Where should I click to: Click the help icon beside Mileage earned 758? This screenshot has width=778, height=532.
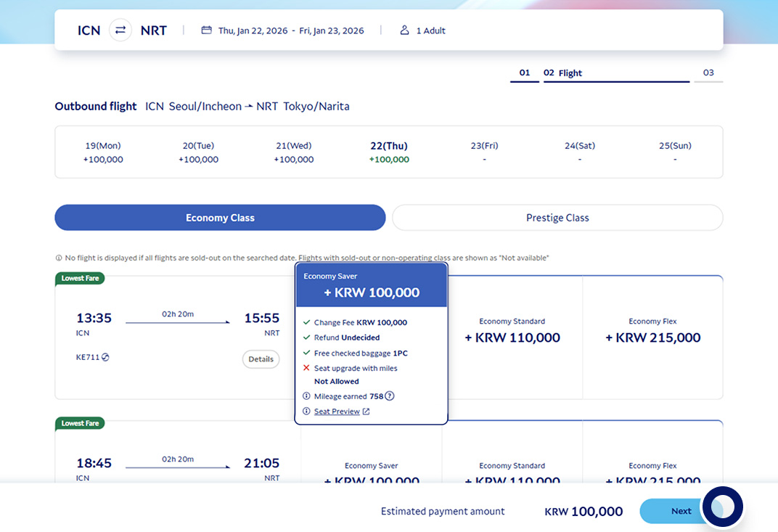(x=390, y=396)
